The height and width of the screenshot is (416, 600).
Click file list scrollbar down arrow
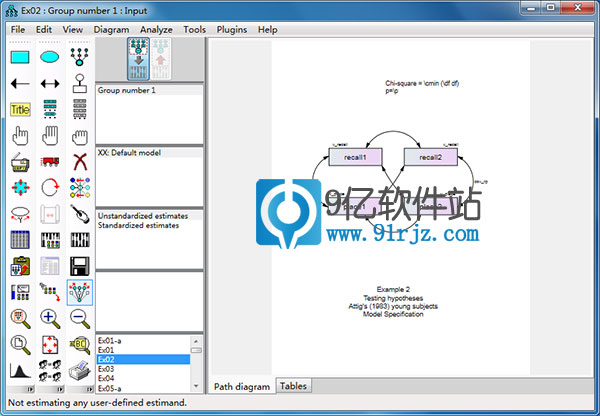pos(196,386)
